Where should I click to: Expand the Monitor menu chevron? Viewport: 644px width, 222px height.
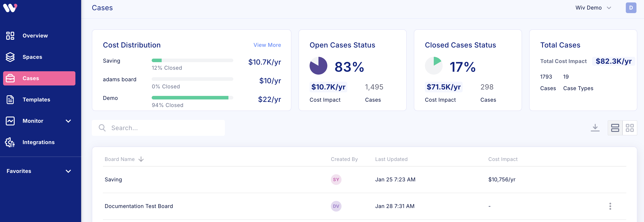point(68,121)
